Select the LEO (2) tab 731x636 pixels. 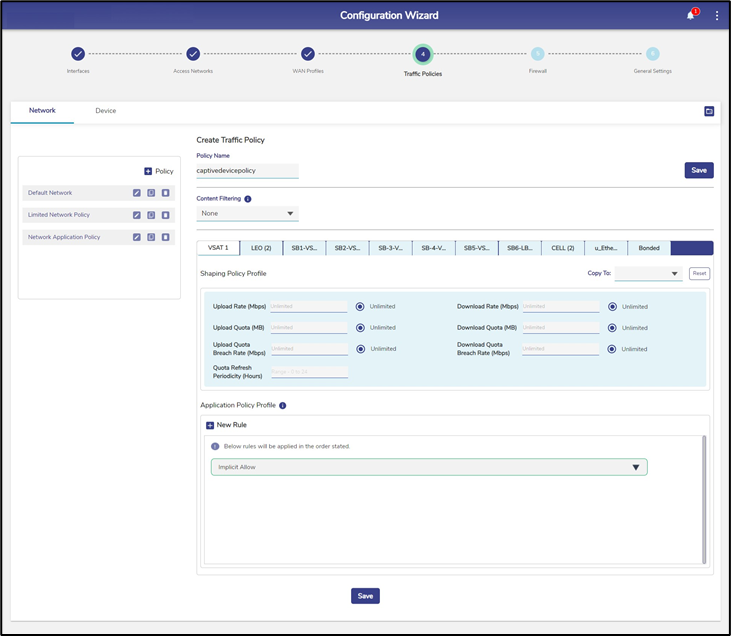pos(263,248)
